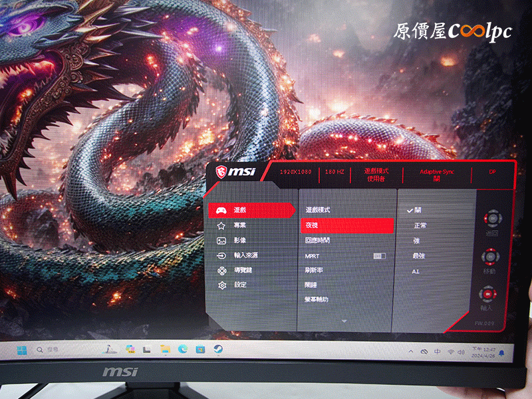Click the speaker volume tray icon

tap(461, 352)
